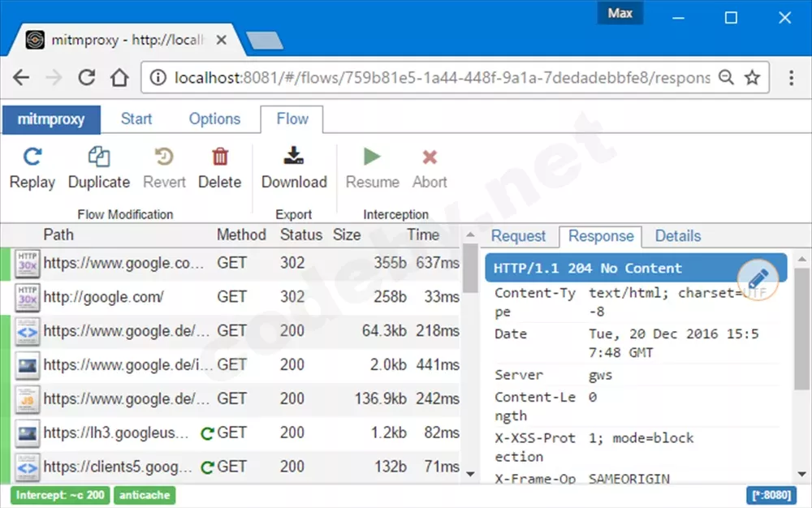Revert flow modifications
This screenshot has width=812, height=508.
163,166
